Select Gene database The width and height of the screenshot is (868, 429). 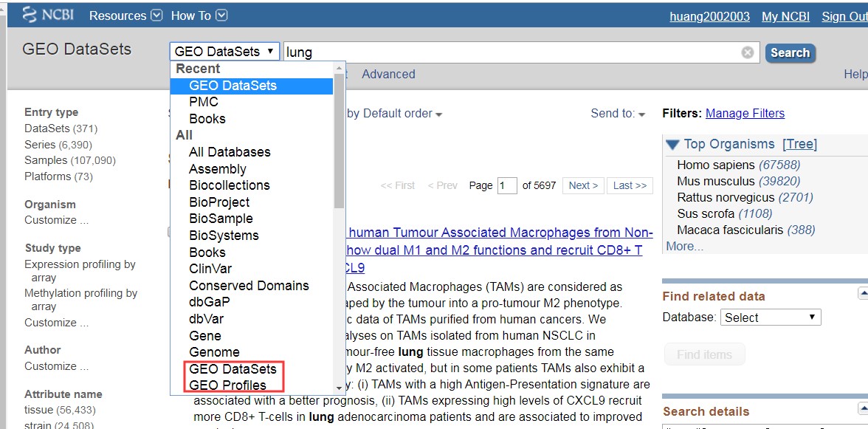(205, 335)
